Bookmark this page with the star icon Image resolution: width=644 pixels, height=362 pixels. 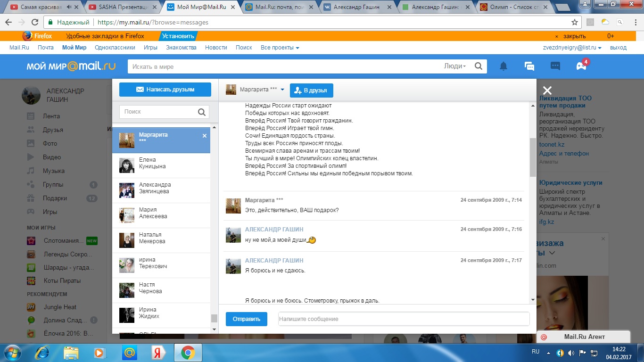575,22
